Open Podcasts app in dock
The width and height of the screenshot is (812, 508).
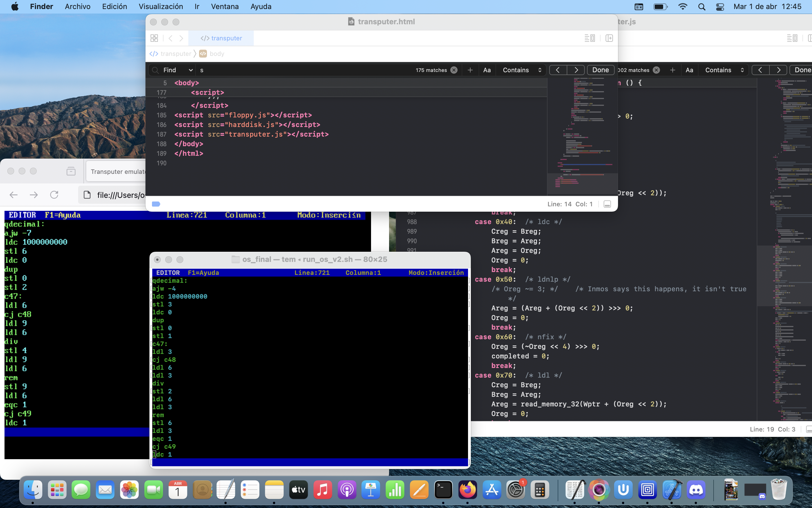pos(347,490)
